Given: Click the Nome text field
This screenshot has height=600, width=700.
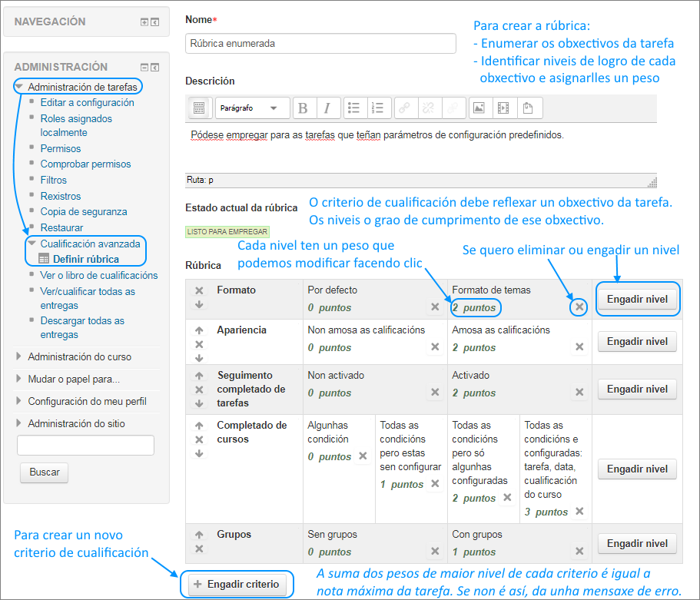Looking at the screenshot, I should (320, 44).
